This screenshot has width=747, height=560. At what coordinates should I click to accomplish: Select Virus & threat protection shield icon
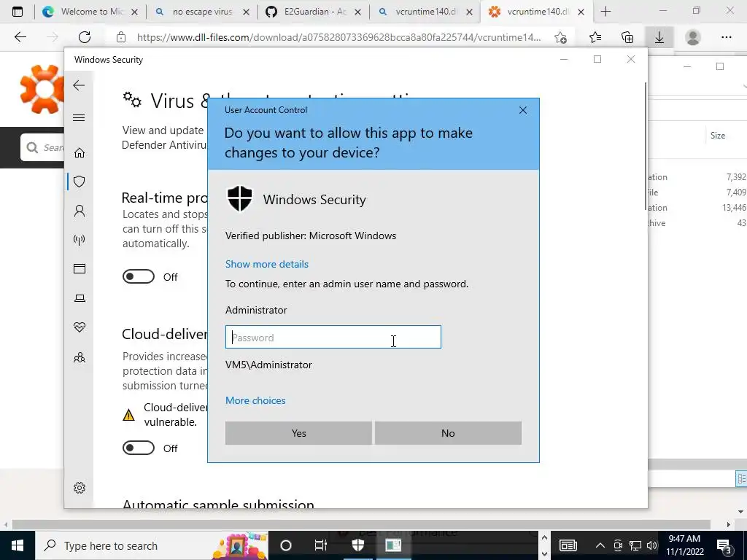[x=79, y=182]
